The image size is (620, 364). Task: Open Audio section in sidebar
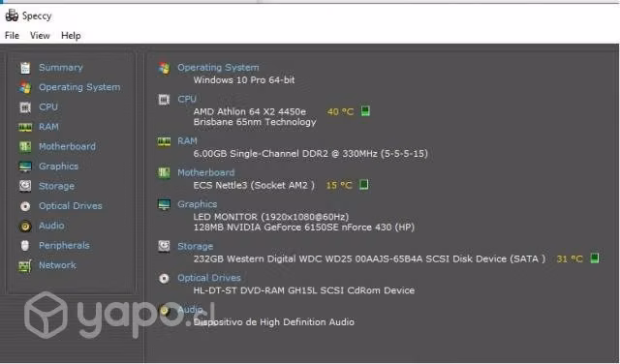pyautogui.click(x=51, y=226)
